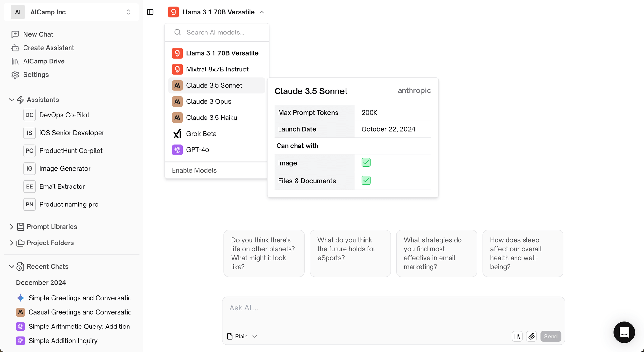Screen dimensions: 644x352
Task: Open the Create Assistant robot icon
Action: pos(15,48)
